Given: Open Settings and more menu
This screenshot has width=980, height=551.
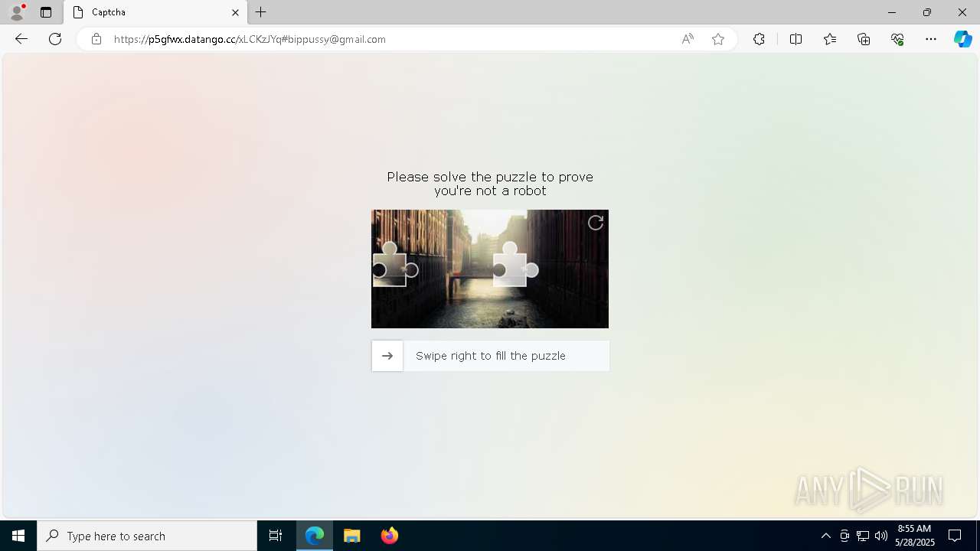Looking at the screenshot, I should click(931, 39).
